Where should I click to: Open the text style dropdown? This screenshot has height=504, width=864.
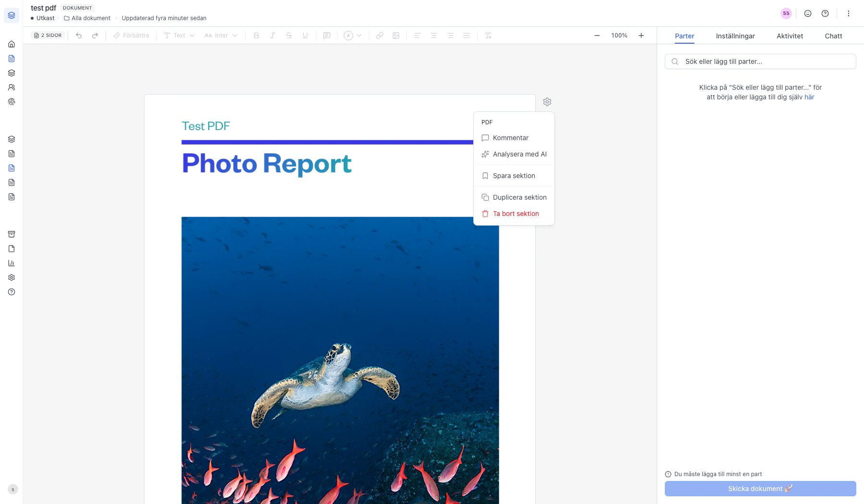coord(179,36)
